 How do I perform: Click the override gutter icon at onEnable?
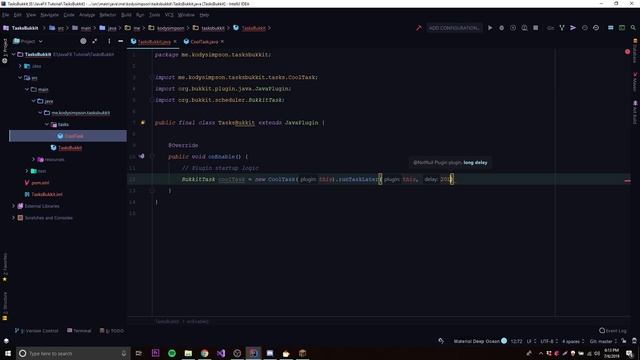click(141, 156)
